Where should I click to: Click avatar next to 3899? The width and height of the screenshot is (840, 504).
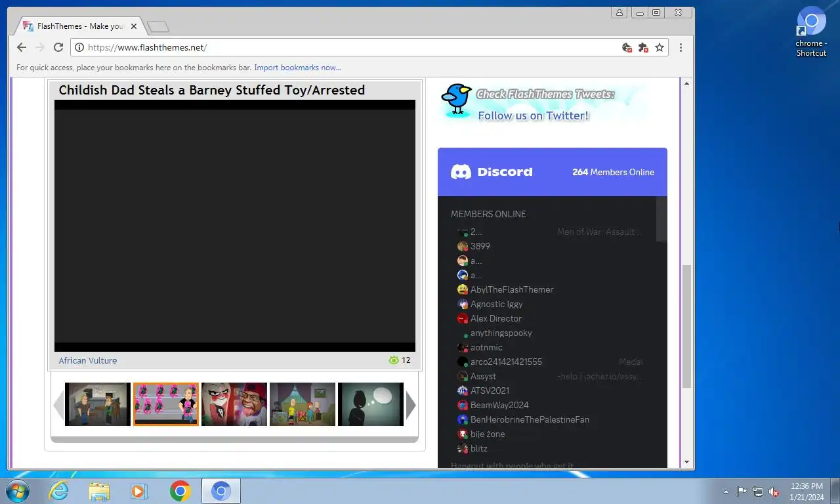(x=463, y=246)
